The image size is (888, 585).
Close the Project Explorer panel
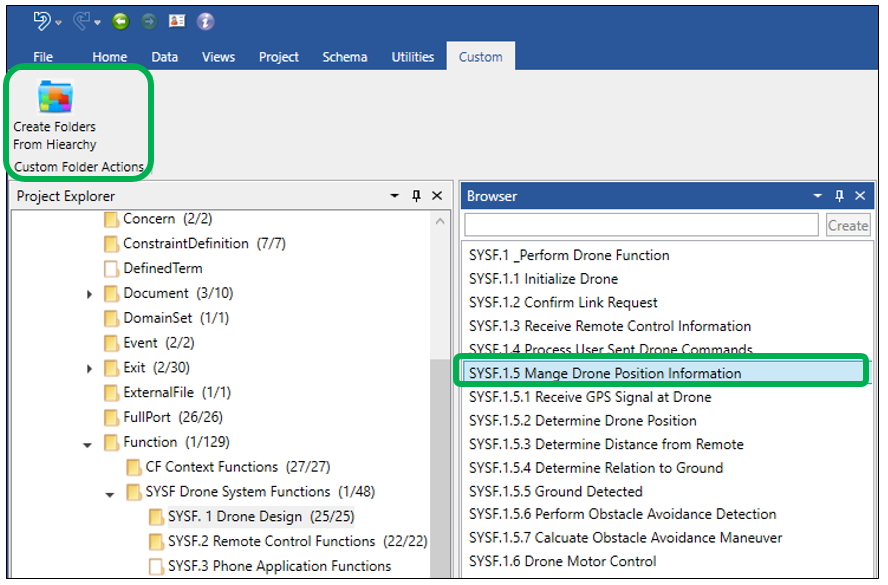[437, 196]
